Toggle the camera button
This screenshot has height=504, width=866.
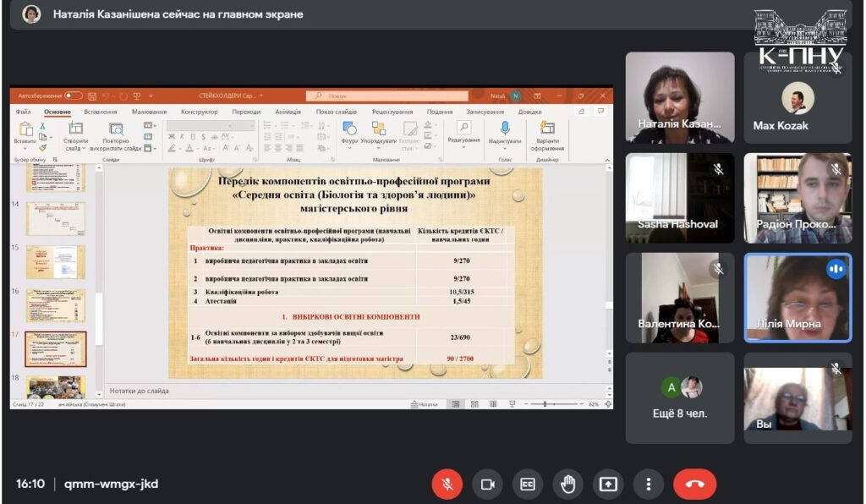(487, 485)
